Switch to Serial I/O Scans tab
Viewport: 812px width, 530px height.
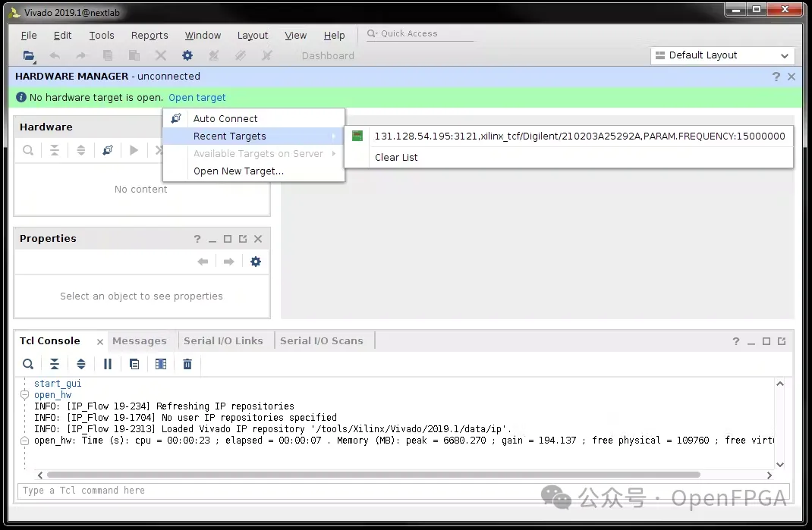tap(322, 340)
